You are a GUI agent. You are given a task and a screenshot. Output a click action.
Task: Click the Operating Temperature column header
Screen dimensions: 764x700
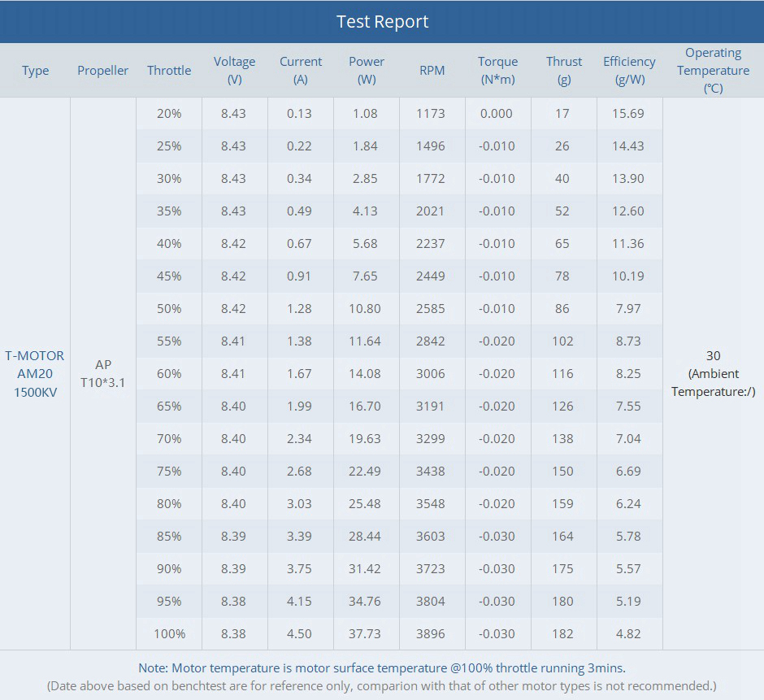[x=713, y=71]
